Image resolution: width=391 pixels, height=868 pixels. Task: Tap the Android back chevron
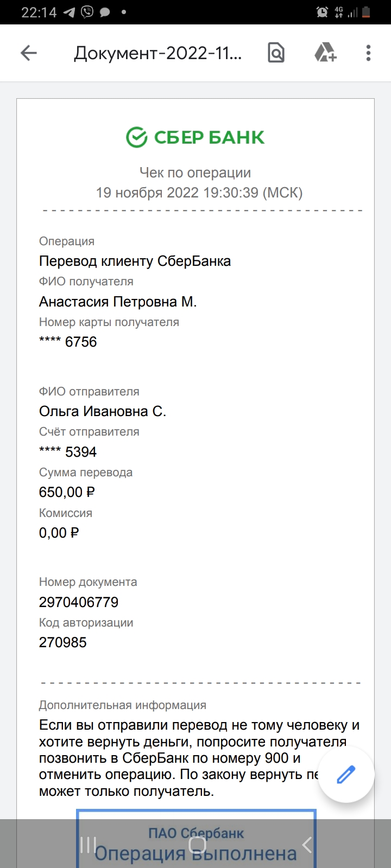coord(307,845)
